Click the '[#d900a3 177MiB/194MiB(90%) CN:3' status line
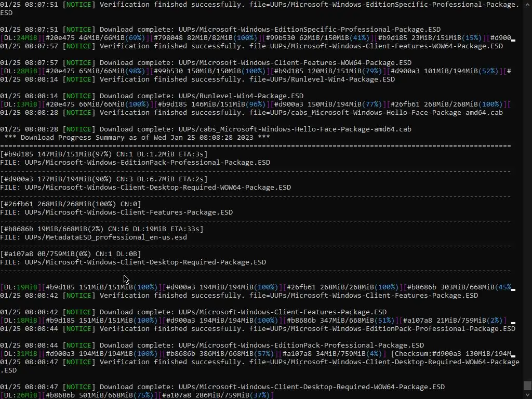Screen dimensions: 532x399 coord(104,179)
